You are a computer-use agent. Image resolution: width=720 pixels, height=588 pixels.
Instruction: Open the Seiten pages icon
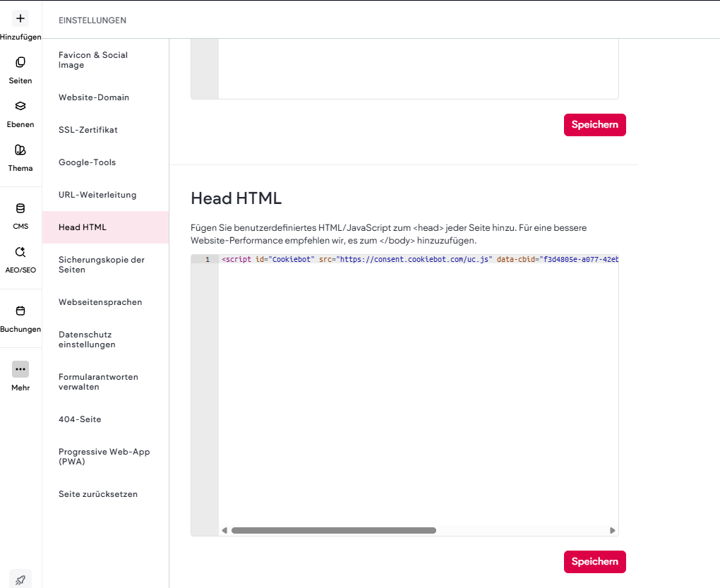tap(20, 62)
